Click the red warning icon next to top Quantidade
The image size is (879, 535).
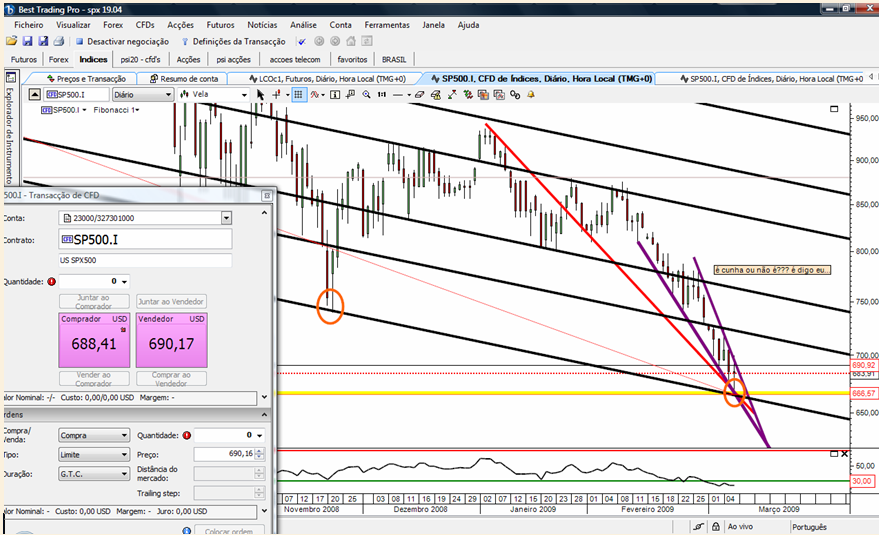(52, 282)
